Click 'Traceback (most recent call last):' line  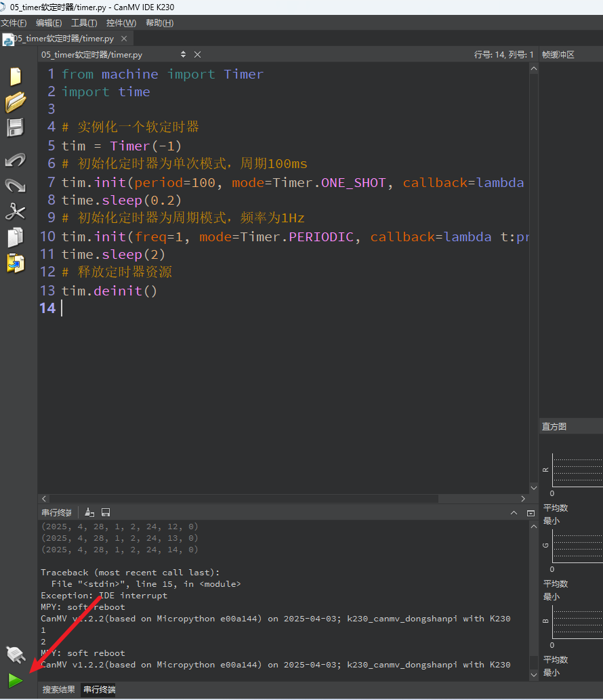tap(130, 573)
